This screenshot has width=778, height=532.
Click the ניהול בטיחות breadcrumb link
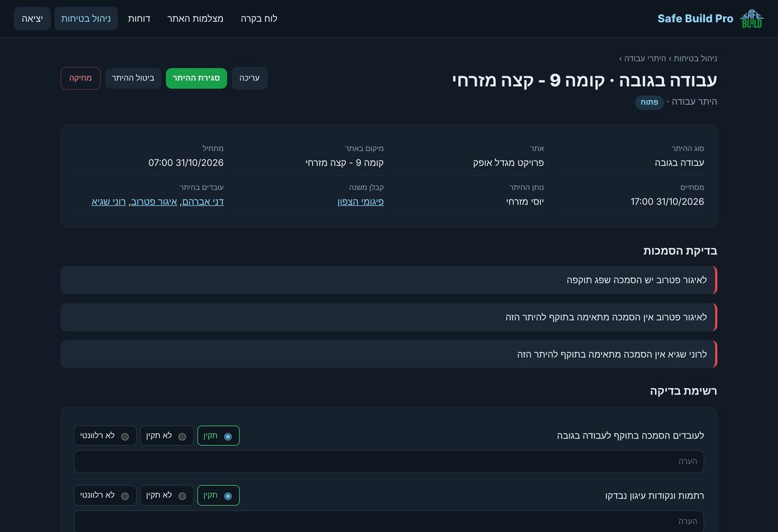pyautogui.click(x=696, y=58)
